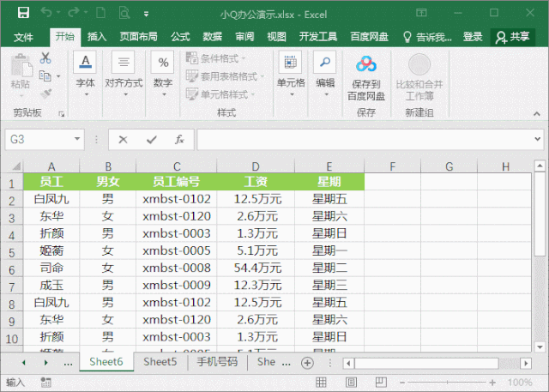Open the 单元格 cells group dropdown
Image resolution: width=549 pixels, height=392 pixels.
pos(291,75)
